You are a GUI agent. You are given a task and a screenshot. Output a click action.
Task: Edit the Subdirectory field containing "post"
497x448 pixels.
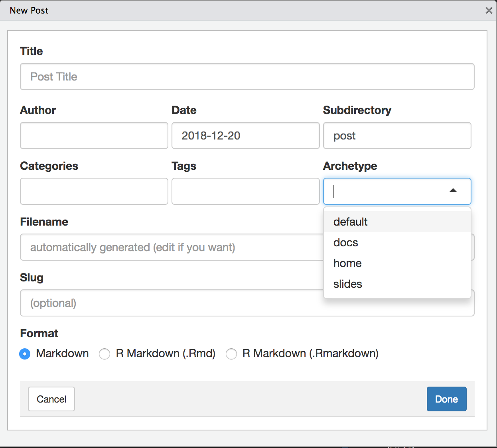coord(397,136)
